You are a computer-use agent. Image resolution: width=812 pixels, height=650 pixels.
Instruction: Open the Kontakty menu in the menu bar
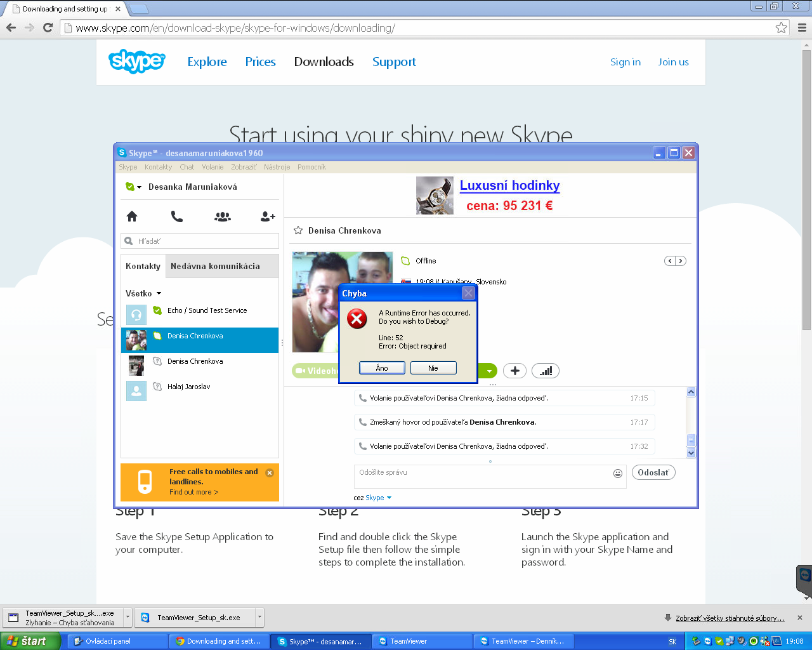pos(158,167)
